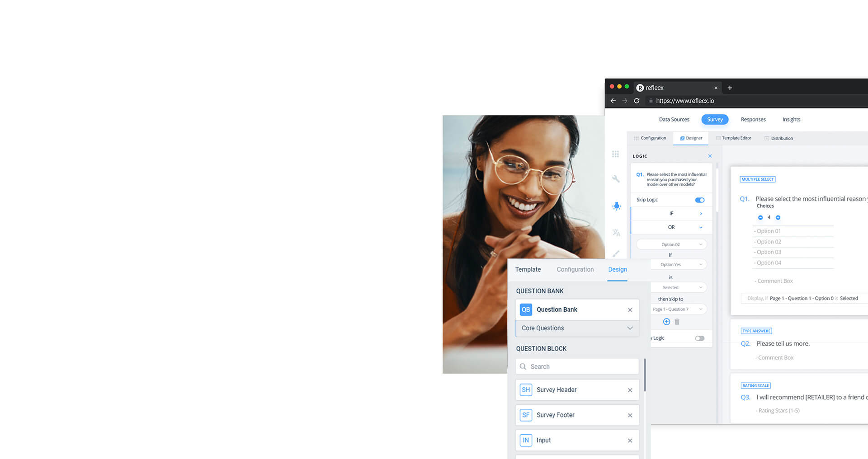Open the Insights section
Viewport: 868px width, 459px height.
pyautogui.click(x=791, y=119)
